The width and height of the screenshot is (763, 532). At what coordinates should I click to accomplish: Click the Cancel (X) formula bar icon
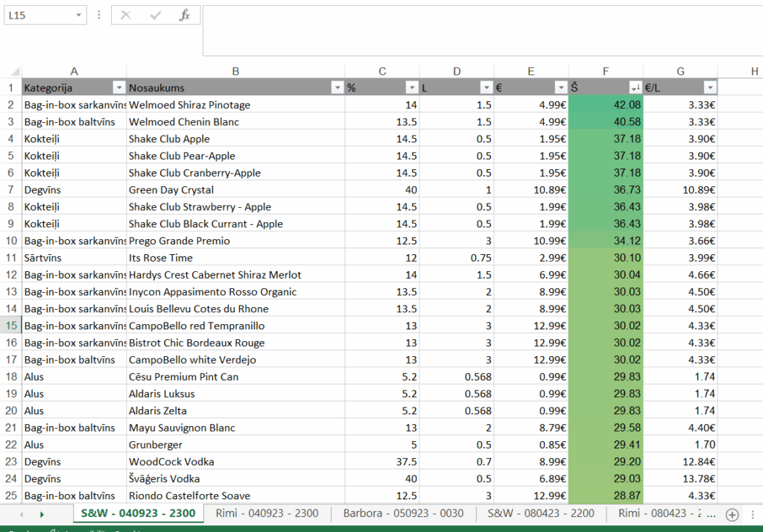pos(126,15)
